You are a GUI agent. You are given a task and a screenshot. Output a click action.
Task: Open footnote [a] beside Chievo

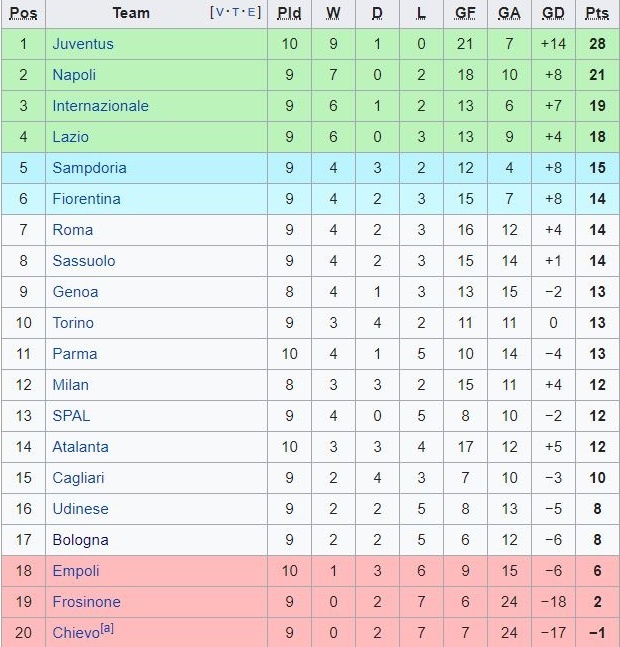click(106, 628)
